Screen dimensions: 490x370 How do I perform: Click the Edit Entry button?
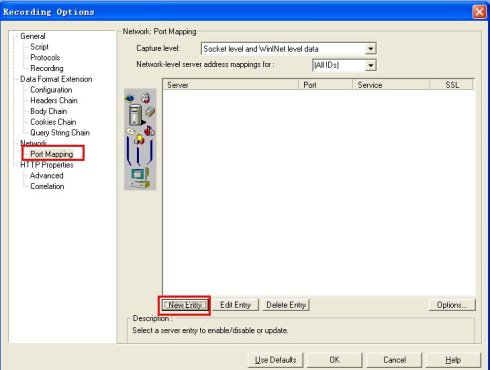235,305
